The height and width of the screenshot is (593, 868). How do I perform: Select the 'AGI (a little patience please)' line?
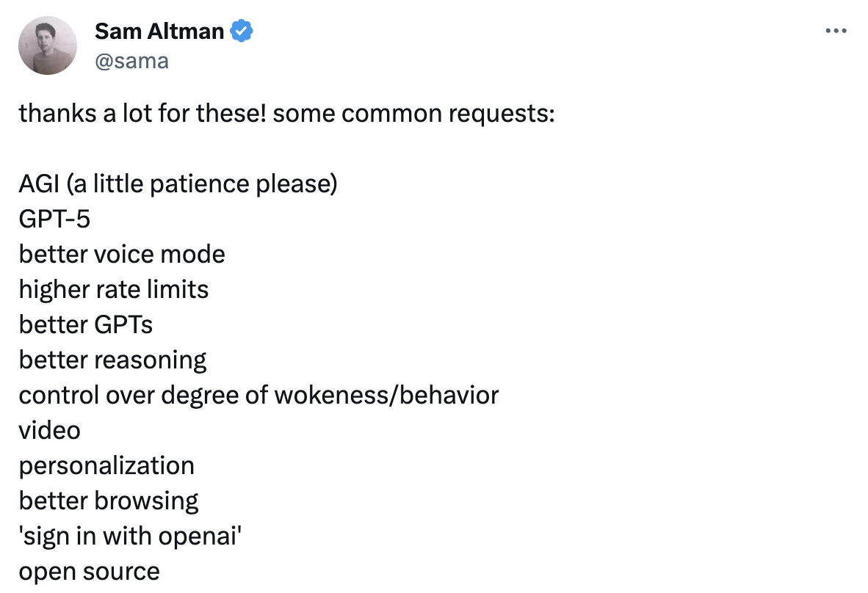178,183
